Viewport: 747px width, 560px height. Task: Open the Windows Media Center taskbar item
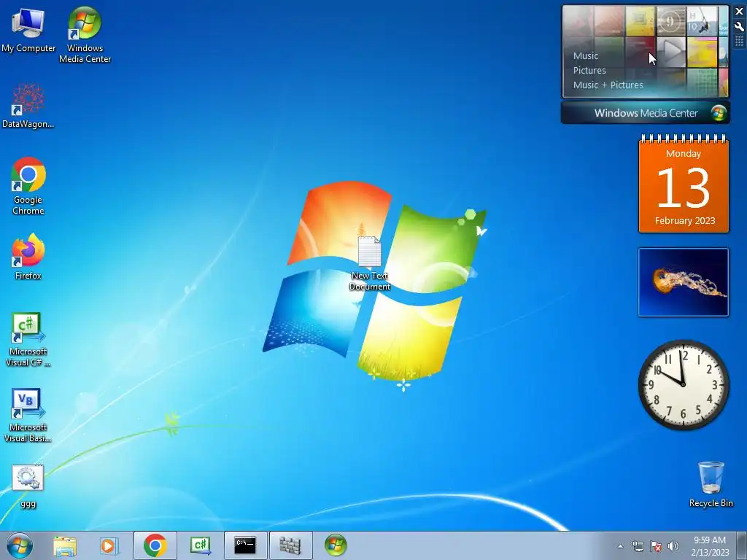tap(336, 545)
